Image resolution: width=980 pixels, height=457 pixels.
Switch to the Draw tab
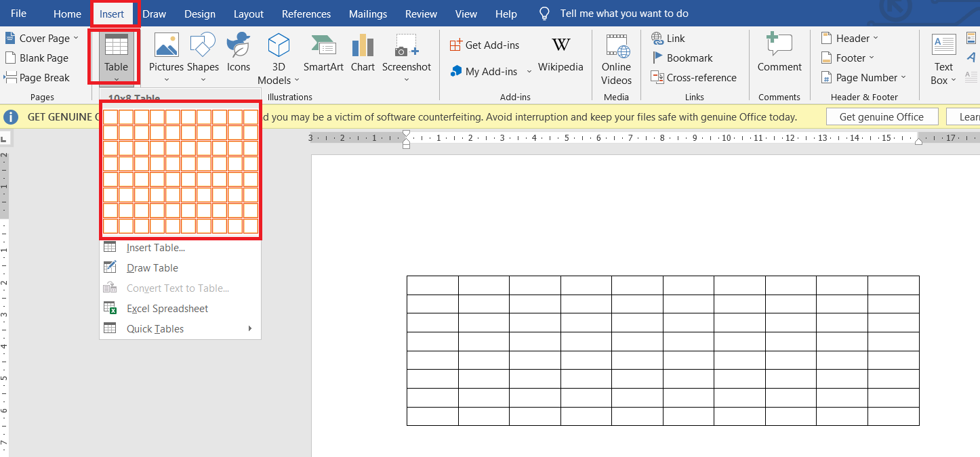[x=155, y=14]
